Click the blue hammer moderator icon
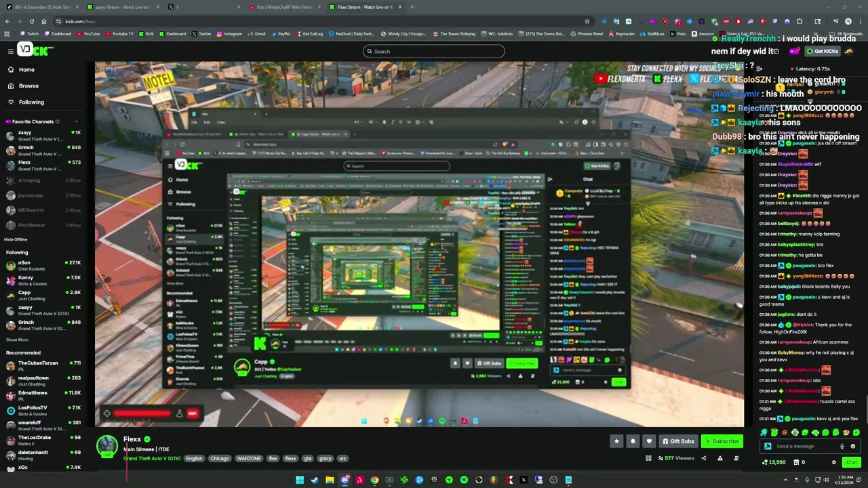Viewport: 868px width, 488px height. point(768,446)
